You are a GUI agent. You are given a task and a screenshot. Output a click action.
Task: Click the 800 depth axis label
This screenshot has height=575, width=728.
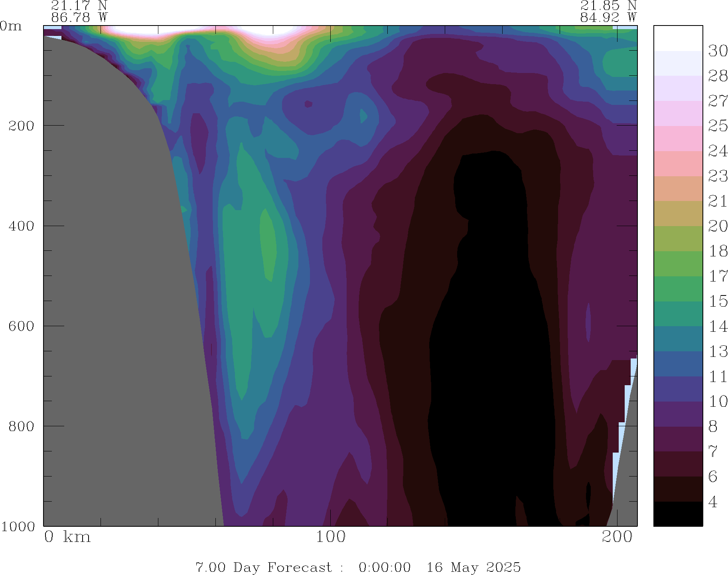pyautogui.click(x=22, y=426)
